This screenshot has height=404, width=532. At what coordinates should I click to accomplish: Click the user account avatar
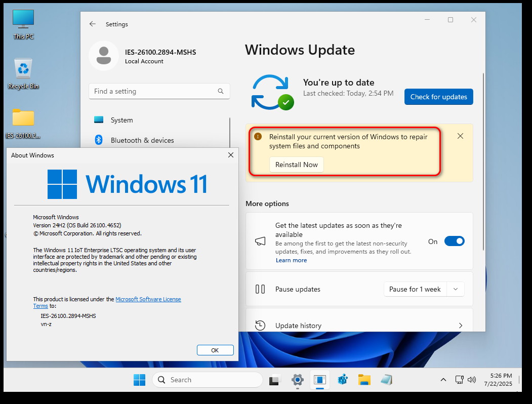[x=104, y=56]
